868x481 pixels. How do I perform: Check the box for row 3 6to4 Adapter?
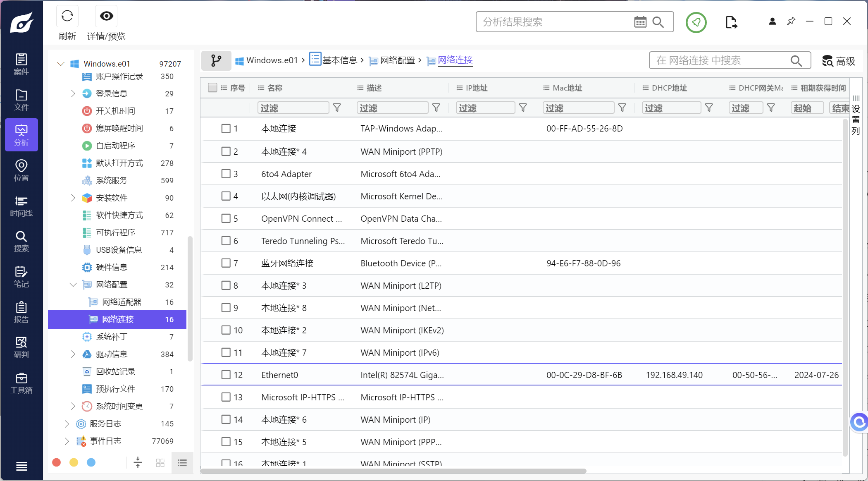(226, 174)
